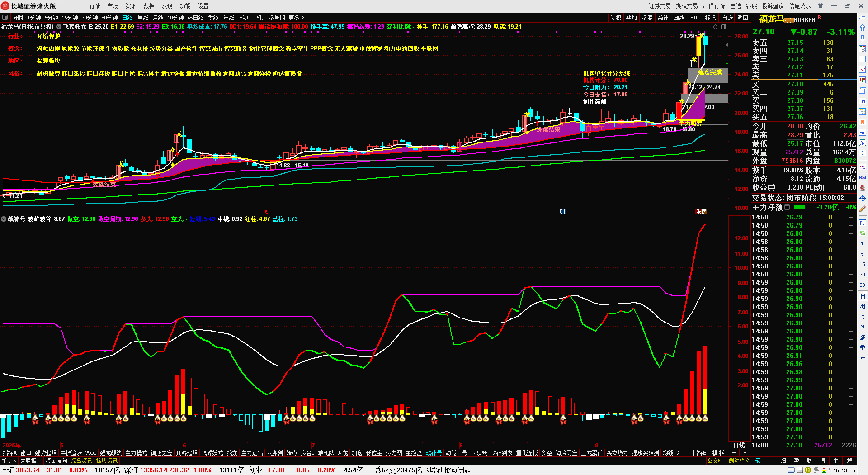Select the 强龙战法 indicator tab
Screen dimensions: 868x475
[111, 453]
